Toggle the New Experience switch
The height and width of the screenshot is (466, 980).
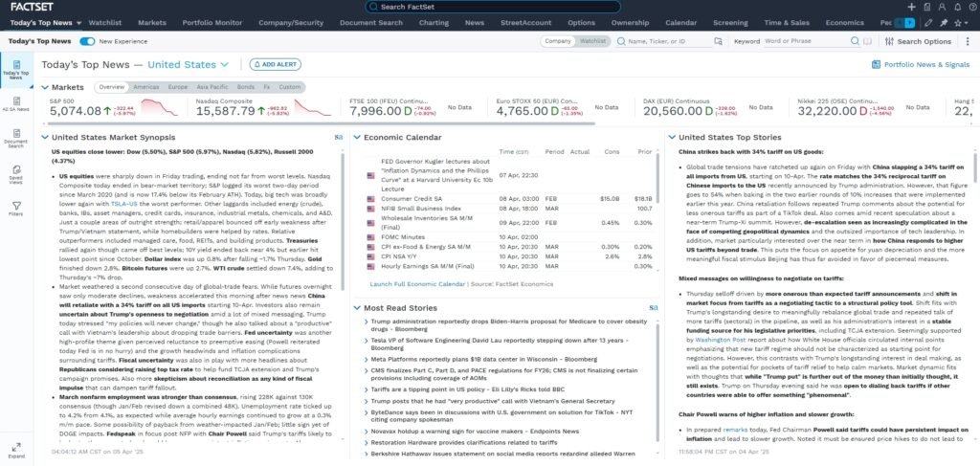[87, 41]
